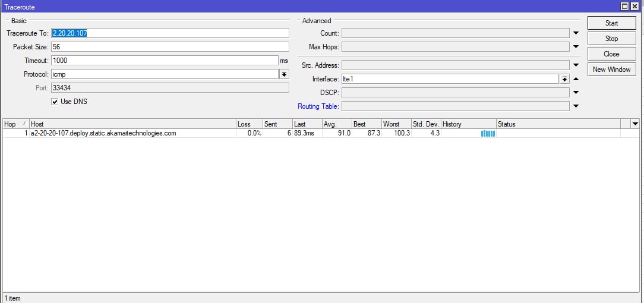Open the table column selector dropdown
This screenshot has width=644, height=303.
[635, 124]
